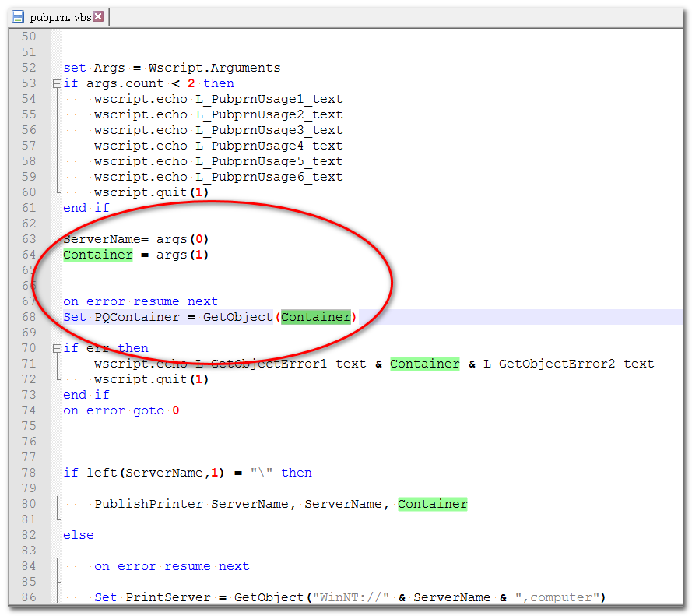Click 'wscript.quit(1)' on line 60
Screen dimensions: 692x616
click(151, 192)
